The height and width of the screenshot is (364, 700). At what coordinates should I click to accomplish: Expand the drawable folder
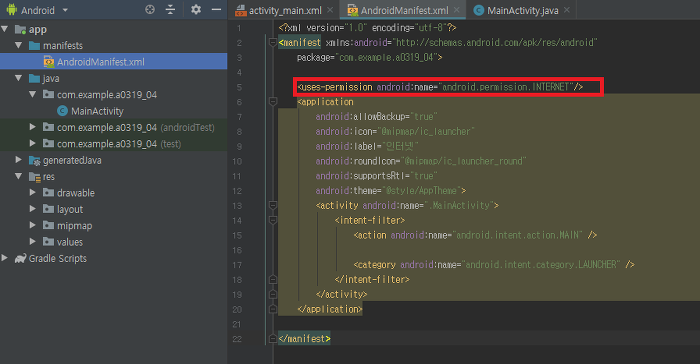33,192
